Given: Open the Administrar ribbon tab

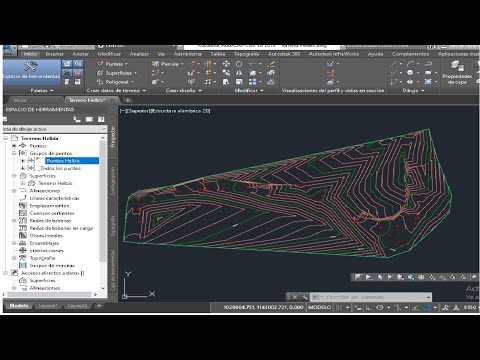Looking at the screenshot, I should click(x=188, y=54).
